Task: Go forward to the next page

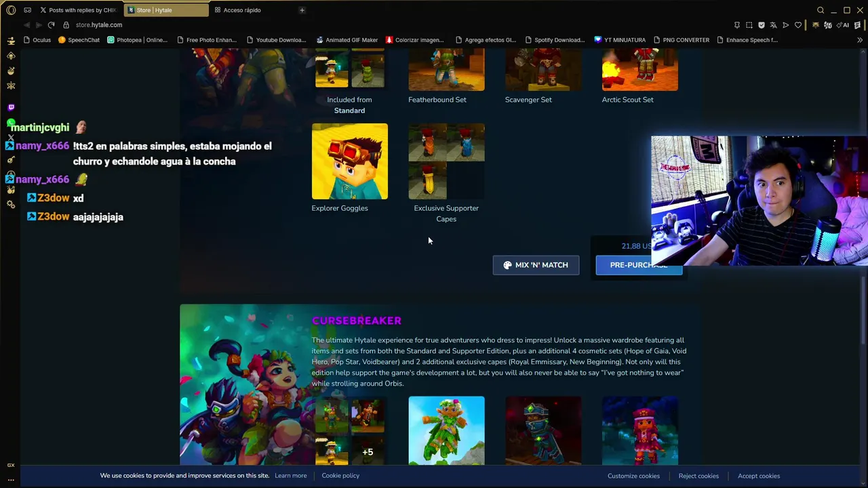Action: click(39, 25)
